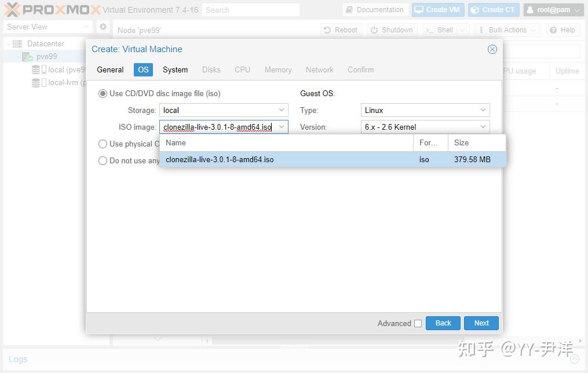Enable the Advanced checkbox
Image resolution: width=588 pixels, height=373 pixels.
[418, 323]
